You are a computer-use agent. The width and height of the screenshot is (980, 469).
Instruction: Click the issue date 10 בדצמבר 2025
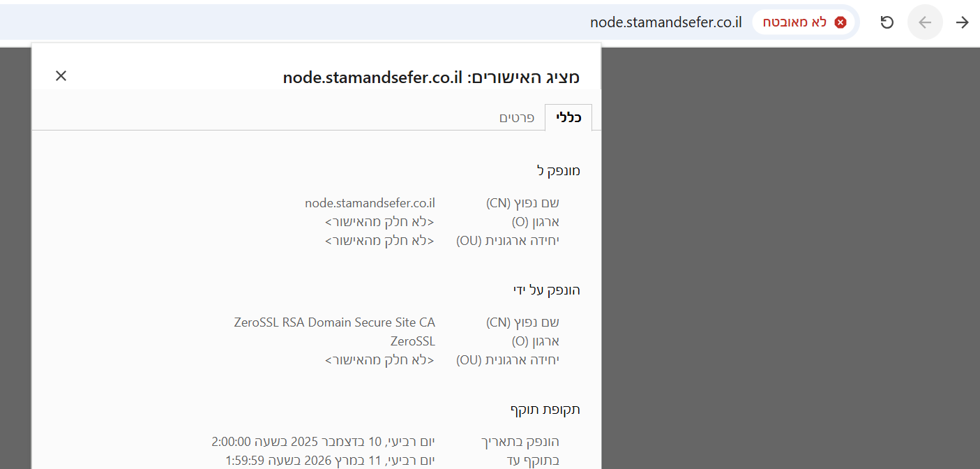323,442
